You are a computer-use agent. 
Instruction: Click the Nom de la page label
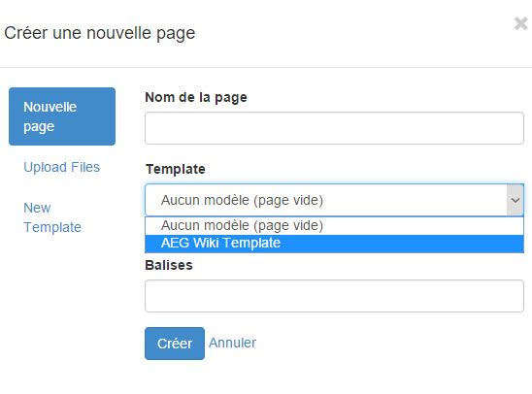tap(196, 97)
